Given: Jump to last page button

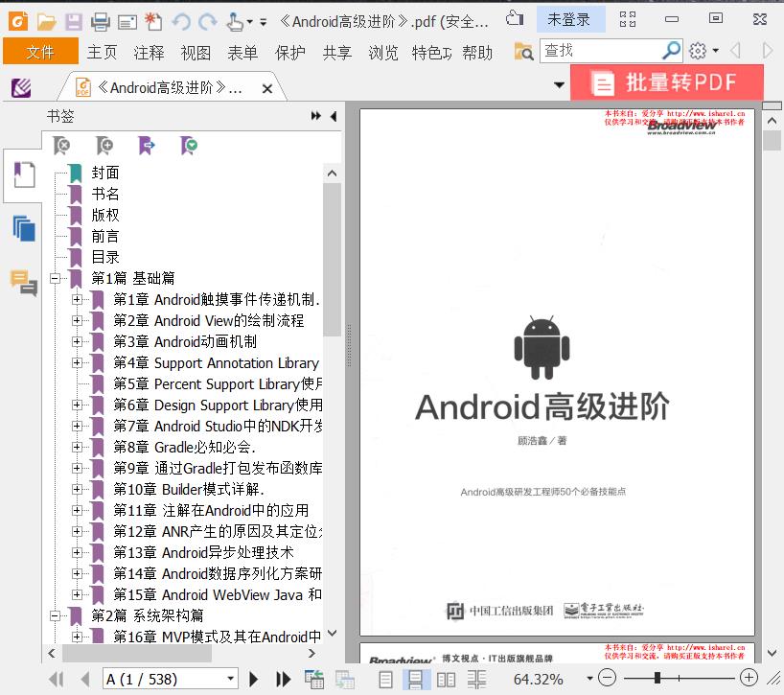Looking at the screenshot, I should coord(283,679).
